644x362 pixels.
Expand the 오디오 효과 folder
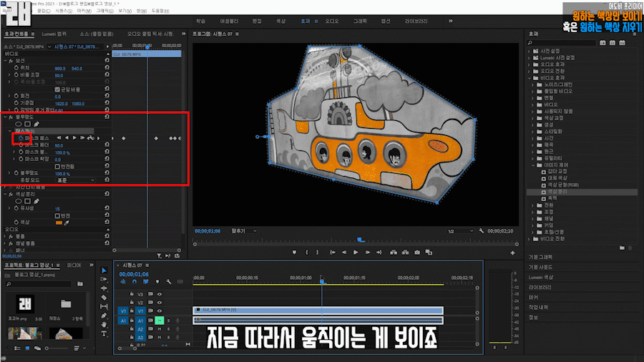click(x=529, y=64)
